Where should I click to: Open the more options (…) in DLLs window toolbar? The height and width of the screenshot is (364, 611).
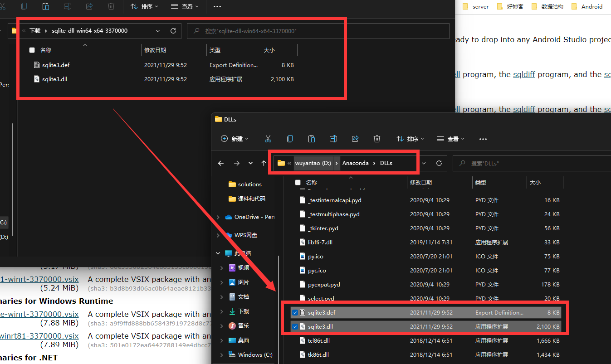pos(483,139)
